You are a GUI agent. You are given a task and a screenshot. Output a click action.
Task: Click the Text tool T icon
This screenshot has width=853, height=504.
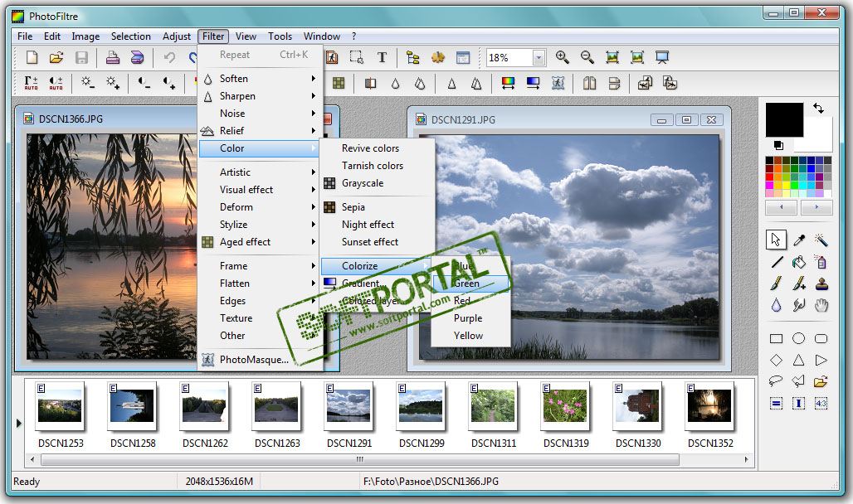pyautogui.click(x=382, y=58)
